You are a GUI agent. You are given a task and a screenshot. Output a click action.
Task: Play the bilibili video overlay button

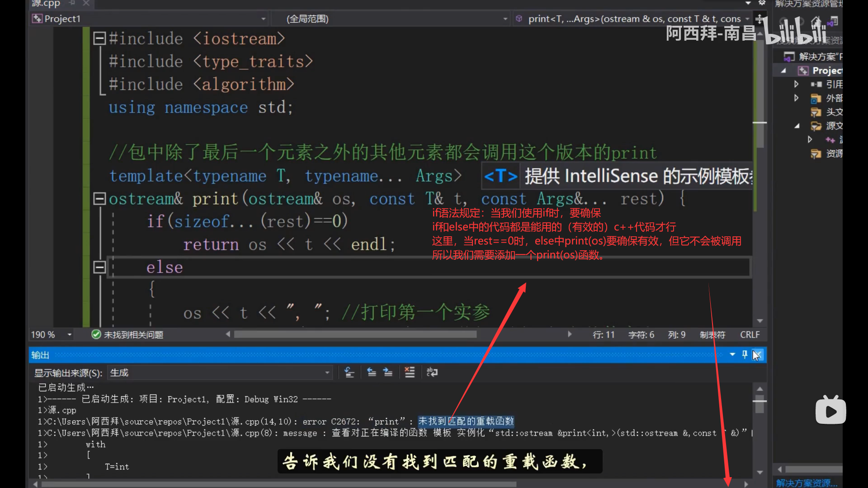pos(830,411)
